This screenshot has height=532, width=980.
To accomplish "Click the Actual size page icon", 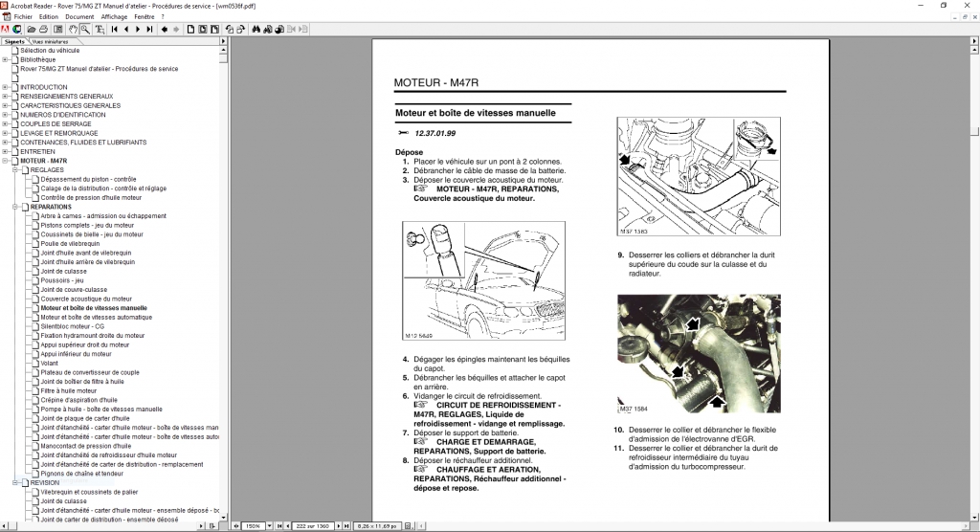I will point(191,30).
